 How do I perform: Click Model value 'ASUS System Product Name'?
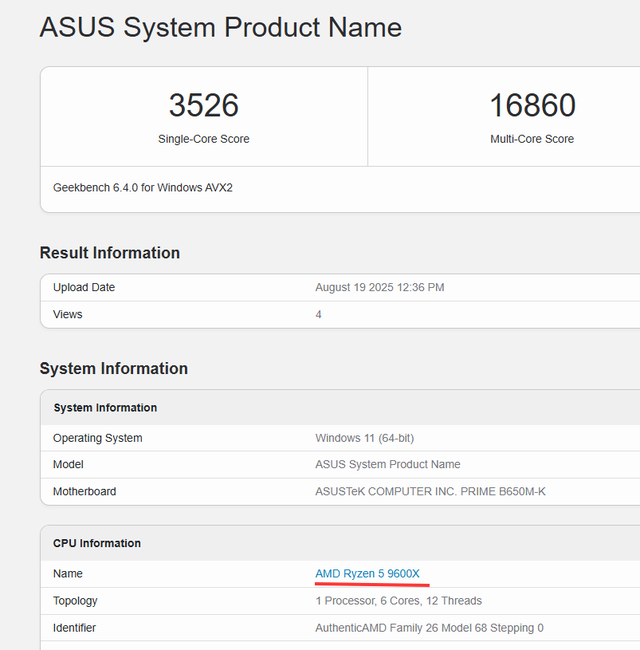(388, 464)
